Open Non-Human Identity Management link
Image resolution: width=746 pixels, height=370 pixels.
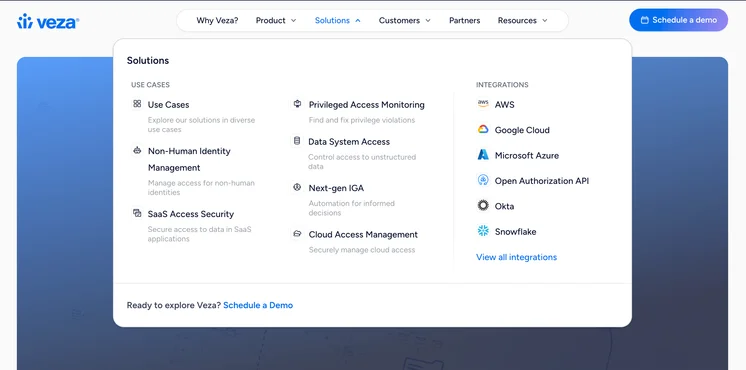point(189,159)
